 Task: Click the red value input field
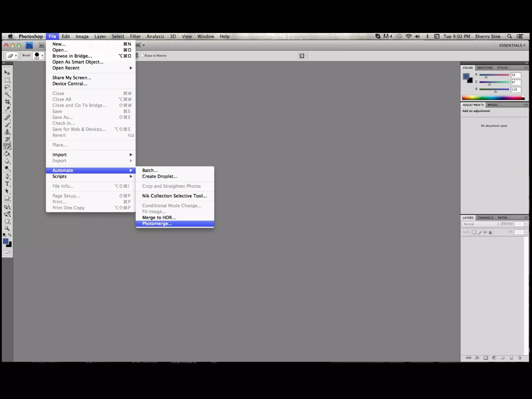(516, 75)
